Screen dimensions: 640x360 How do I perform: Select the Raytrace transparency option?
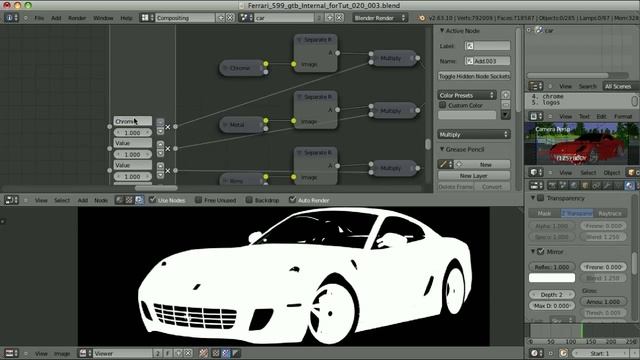(x=610, y=213)
